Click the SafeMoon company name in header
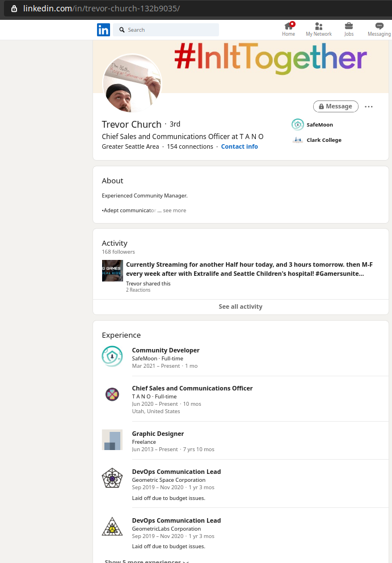The width and height of the screenshot is (392, 563). pos(319,125)
